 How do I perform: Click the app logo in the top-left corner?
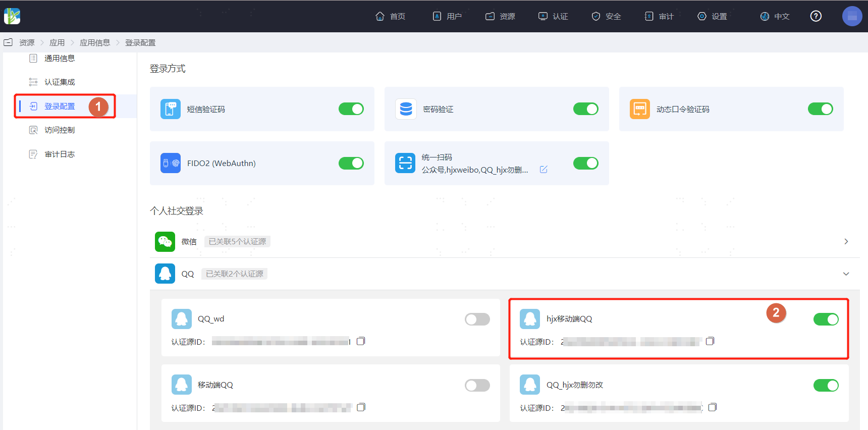[12, 16]
